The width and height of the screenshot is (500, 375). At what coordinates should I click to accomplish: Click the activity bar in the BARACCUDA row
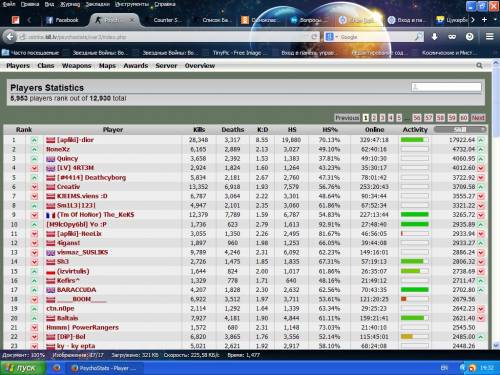pyautogui.click(x=415, y=290)
